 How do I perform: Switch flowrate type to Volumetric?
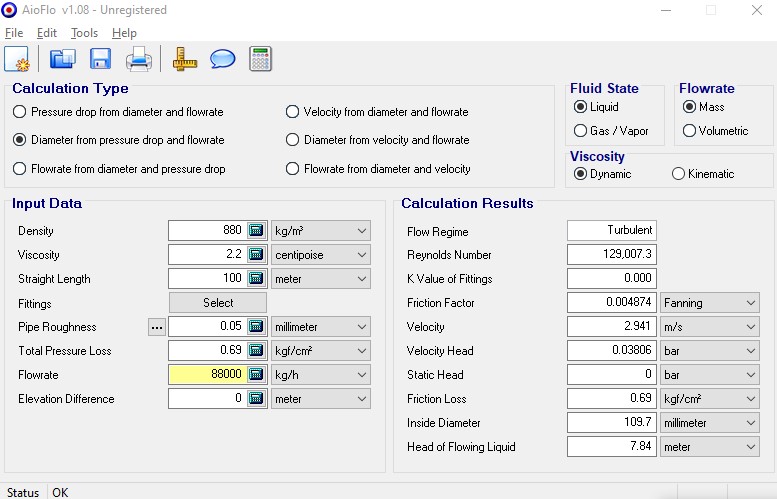pos(689,131)
